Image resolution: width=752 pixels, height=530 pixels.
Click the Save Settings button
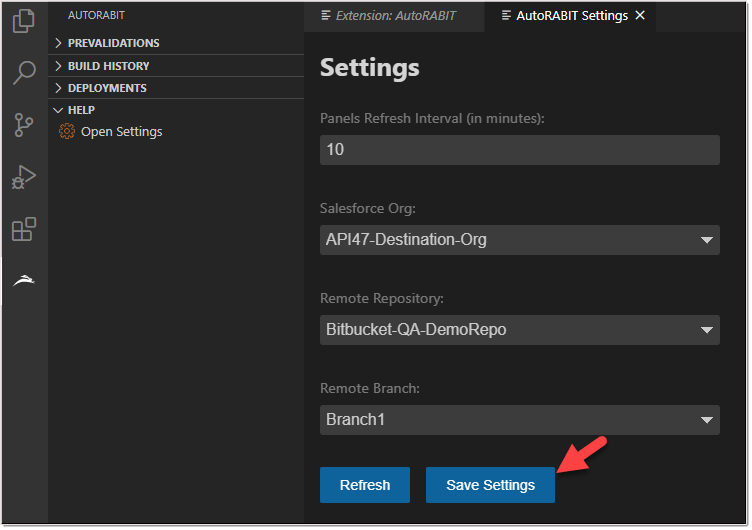(x=491, y=486)
